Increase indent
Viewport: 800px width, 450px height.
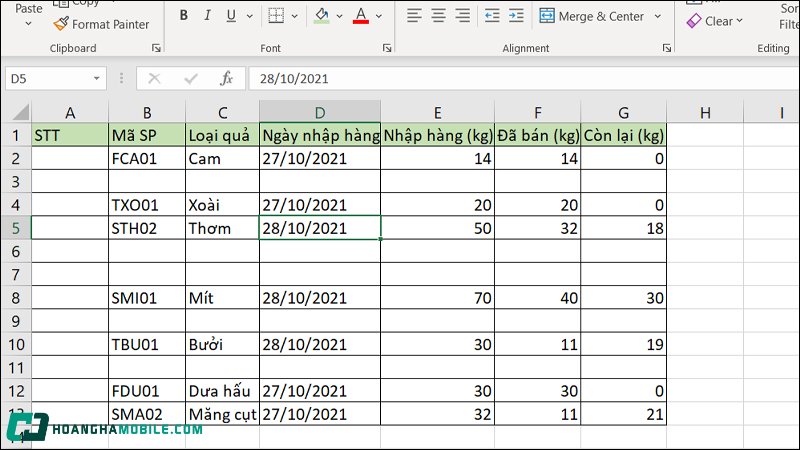pyautogui.click(x=516, y=16)
